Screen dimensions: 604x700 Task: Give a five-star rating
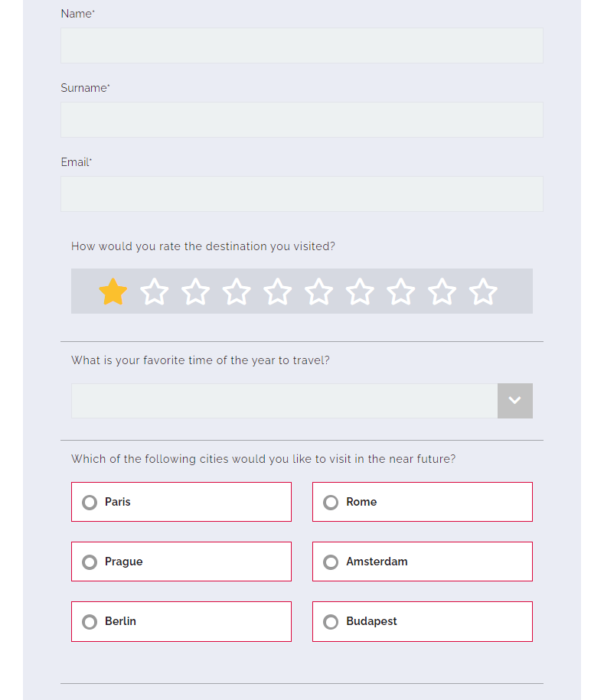click(x=278, y=291)
